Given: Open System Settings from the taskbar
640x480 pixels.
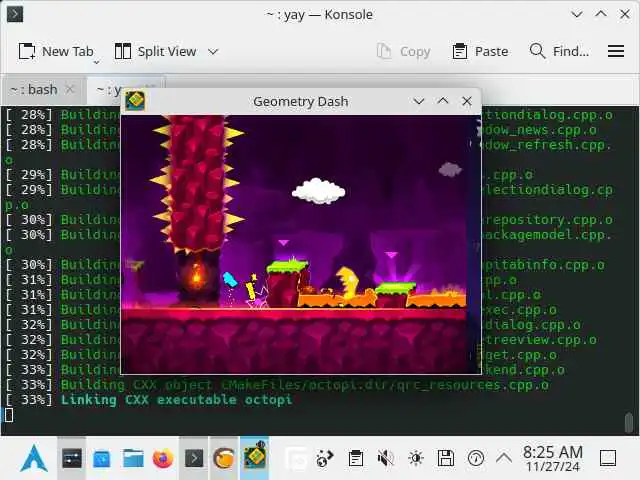Looking at the screenshot, I should point(71,458).
